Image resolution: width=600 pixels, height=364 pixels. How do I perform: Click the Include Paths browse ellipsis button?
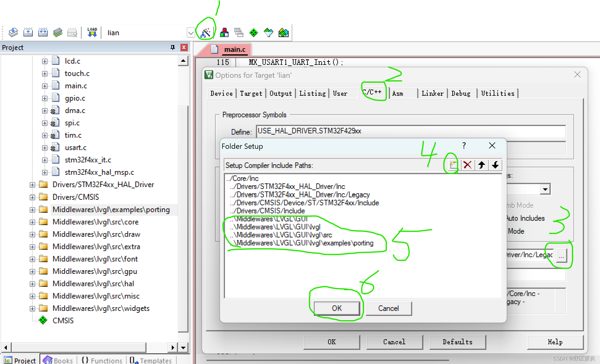pyautogui.click(x=561, y=256)
